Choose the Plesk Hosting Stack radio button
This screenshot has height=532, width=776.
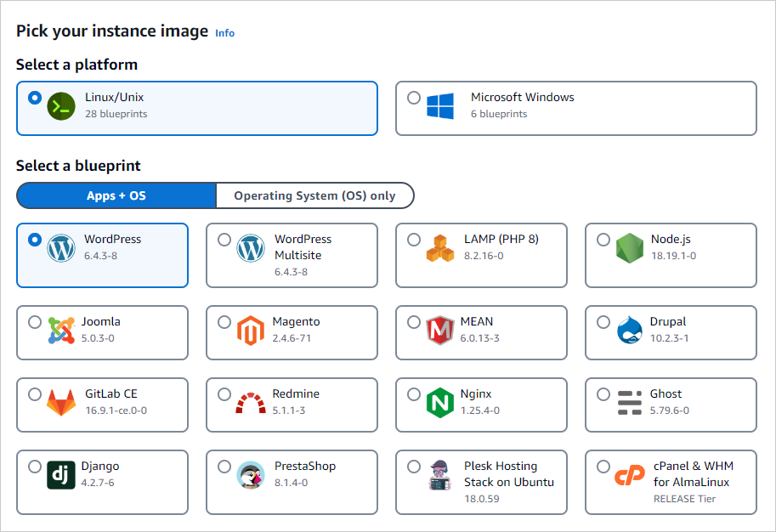[x=414, y=467]
